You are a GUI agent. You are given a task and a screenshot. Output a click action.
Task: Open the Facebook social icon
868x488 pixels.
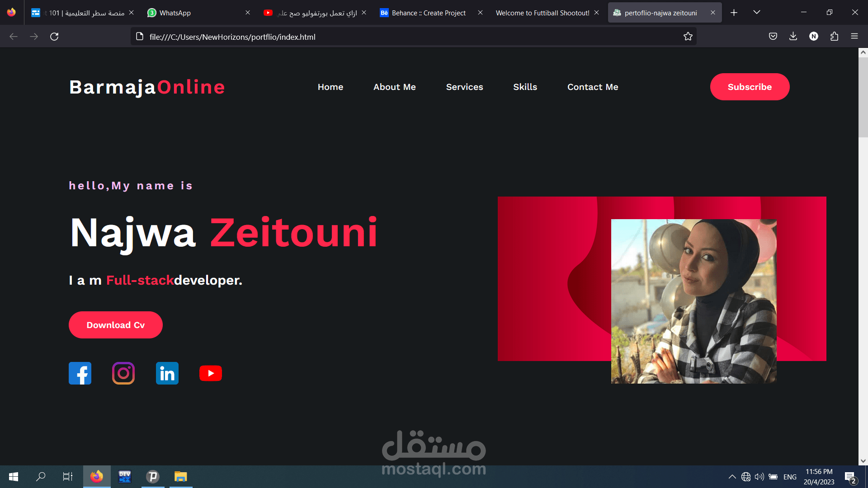pyautogui.click(x=80, y=373)
